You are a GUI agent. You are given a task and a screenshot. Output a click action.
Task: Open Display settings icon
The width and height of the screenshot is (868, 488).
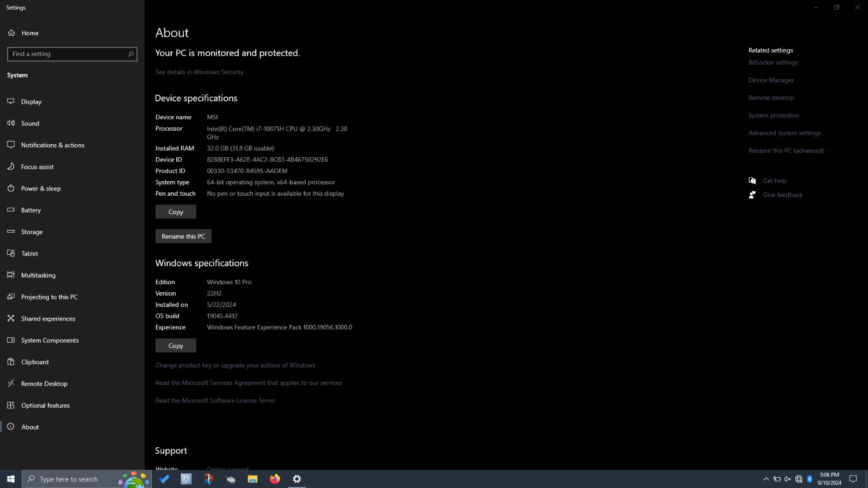point(11,101)
